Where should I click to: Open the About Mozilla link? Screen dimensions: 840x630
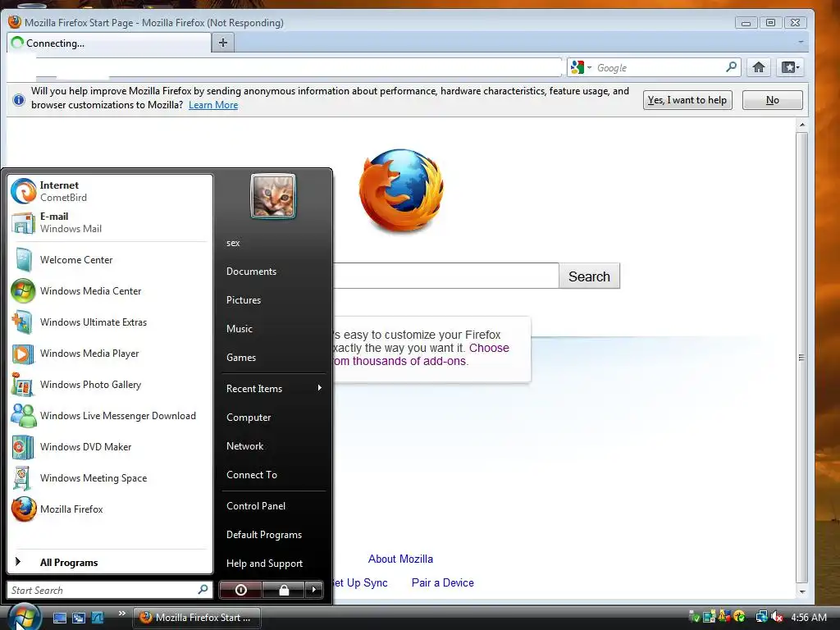click(x=400, y=559)
